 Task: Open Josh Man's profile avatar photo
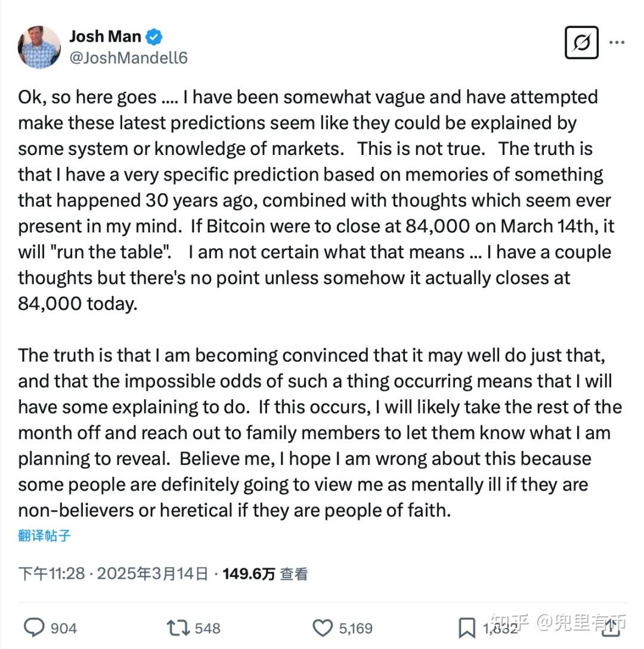click(39, 47)
